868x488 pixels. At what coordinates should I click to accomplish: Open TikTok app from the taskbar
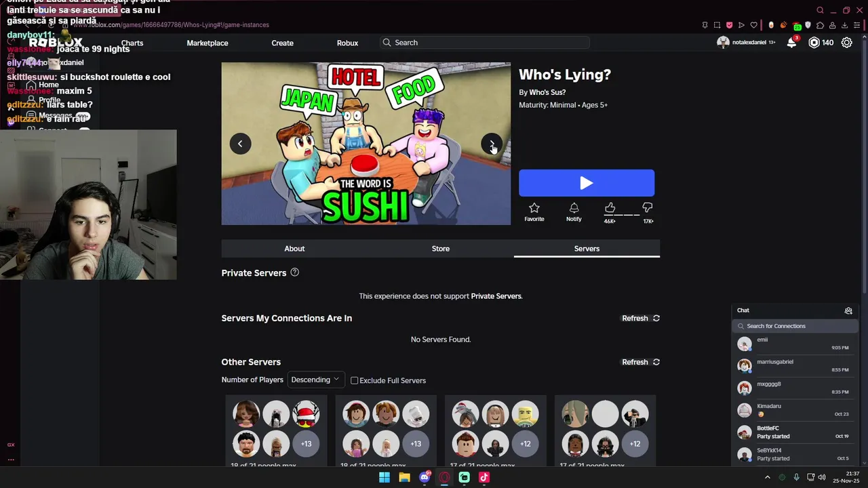(484, 477)
